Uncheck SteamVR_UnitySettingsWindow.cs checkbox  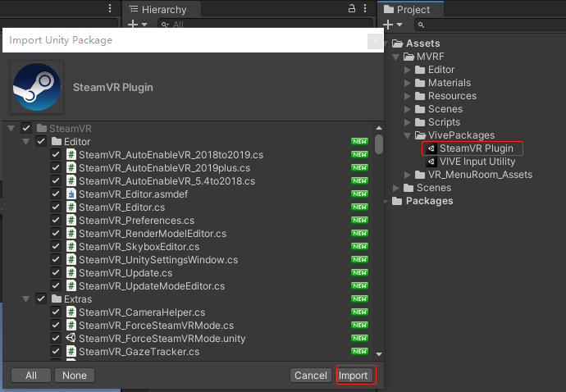click(x=56, y=259)
